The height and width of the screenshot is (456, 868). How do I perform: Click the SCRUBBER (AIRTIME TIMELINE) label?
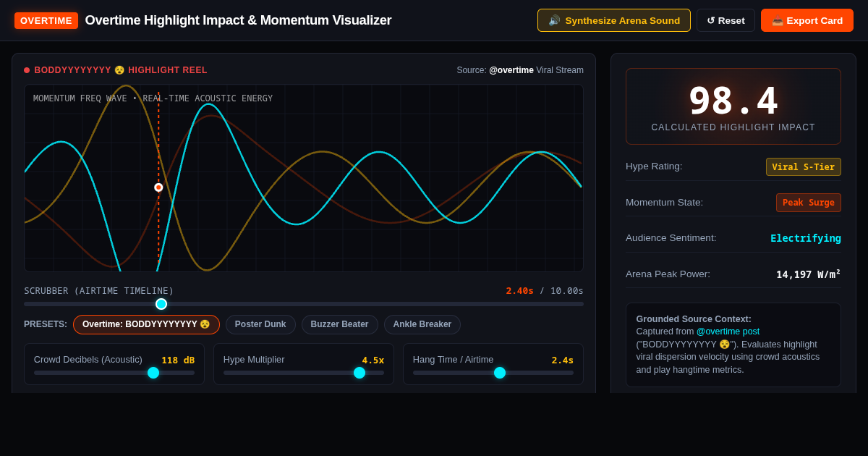(99, 291)
